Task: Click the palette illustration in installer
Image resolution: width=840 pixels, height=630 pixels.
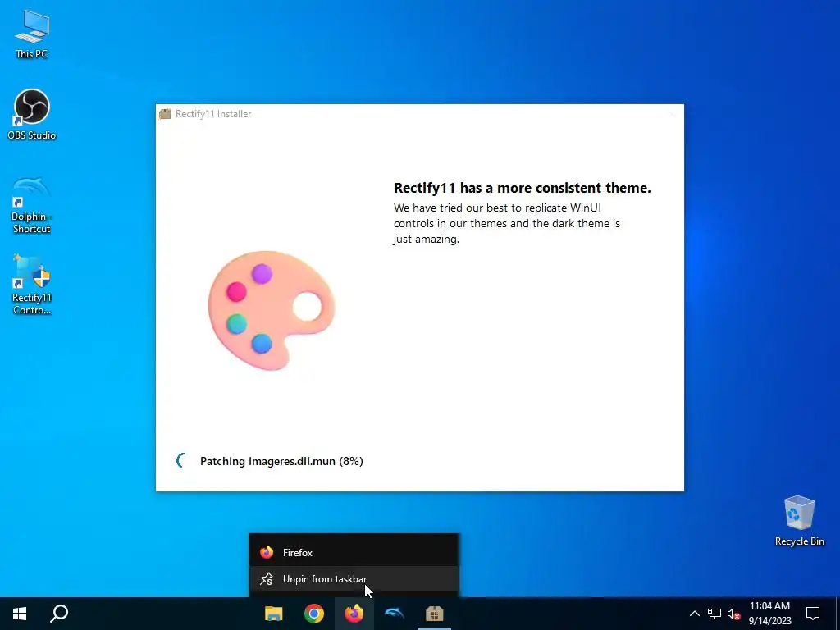Action: pyautogui.click(x=272, y=310)
